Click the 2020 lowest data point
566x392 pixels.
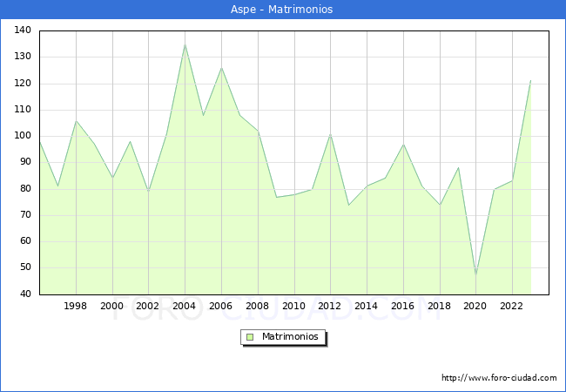[x=475, y=274]
